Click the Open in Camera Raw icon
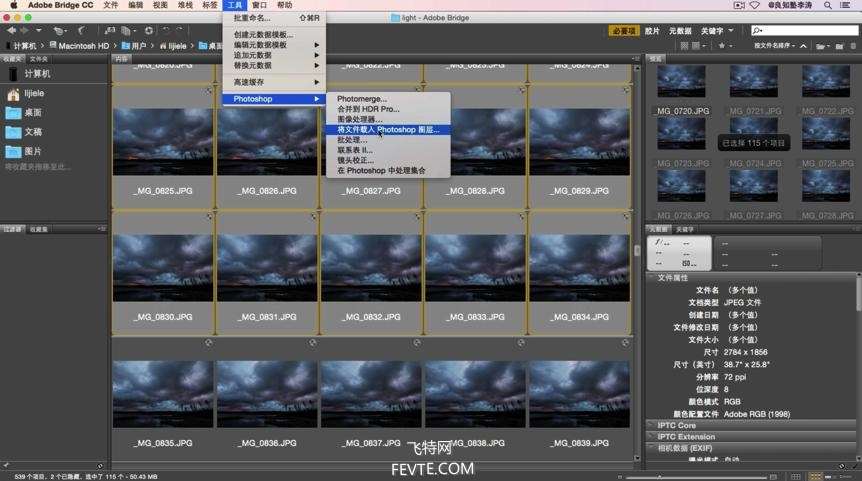Screen dimensions: 862x481 click(148, 31)
